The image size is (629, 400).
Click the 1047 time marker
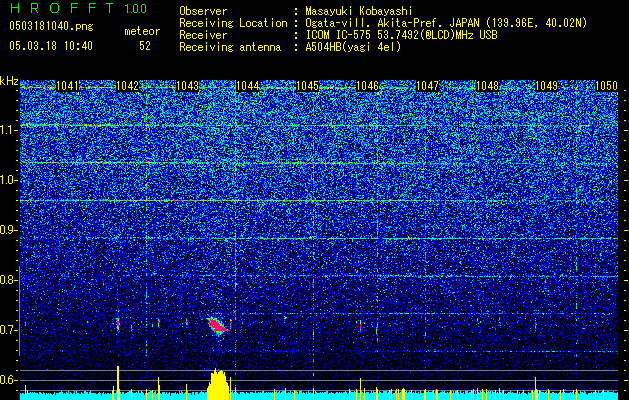(x=428, y=86)
